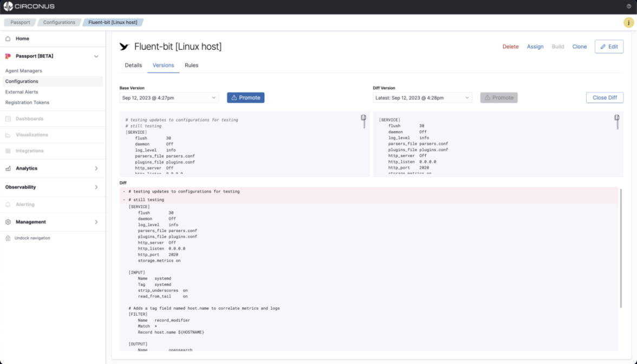637x364 pixels.
Task: Click the Home icon in sidebar
Action: coord(8,38)
